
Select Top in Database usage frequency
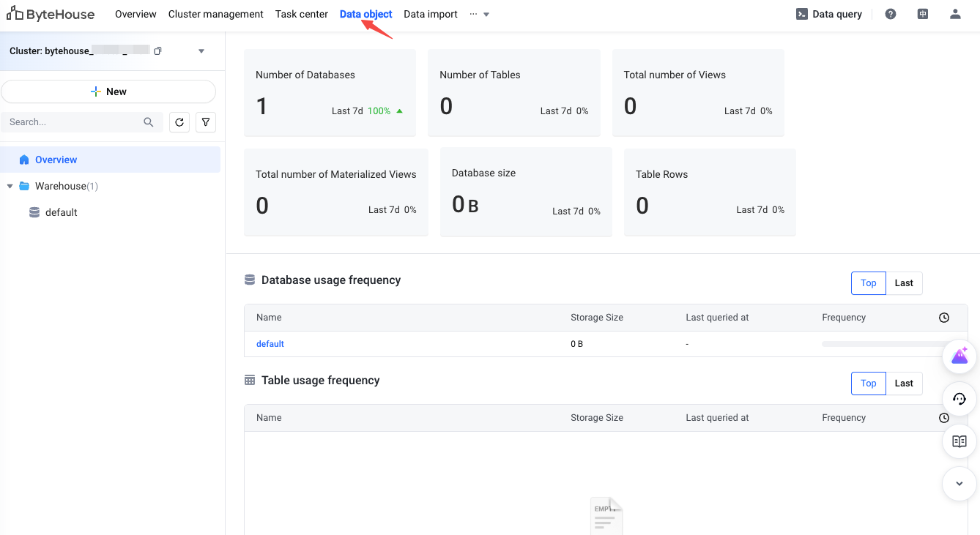pyautogui.click(x=869, y=283)
